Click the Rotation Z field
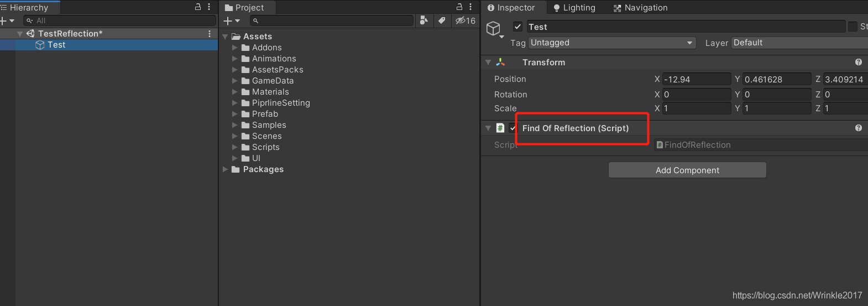 pyautogui.click(x=845, y=95)
